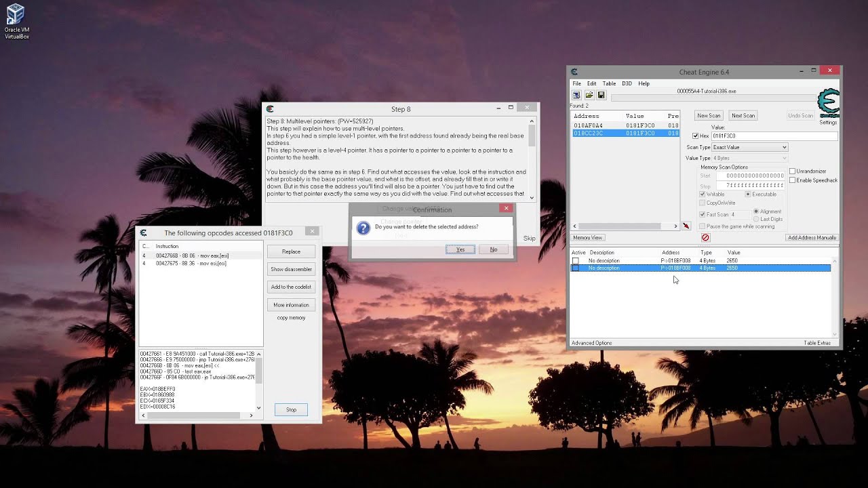Click More information button
This screenshot has height=488, width=868.
[x=291, y=305]
